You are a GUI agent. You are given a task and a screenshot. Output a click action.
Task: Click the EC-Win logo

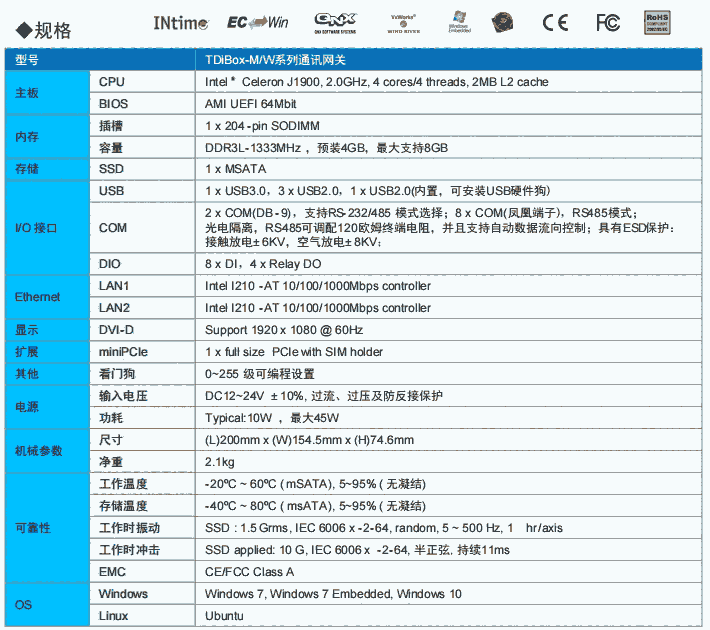click(259, 22)
